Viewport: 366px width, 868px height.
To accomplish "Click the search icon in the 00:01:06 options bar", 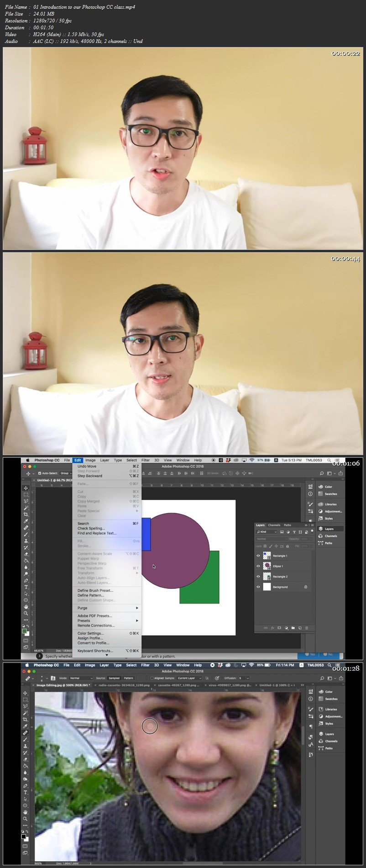I will point(322,473).
